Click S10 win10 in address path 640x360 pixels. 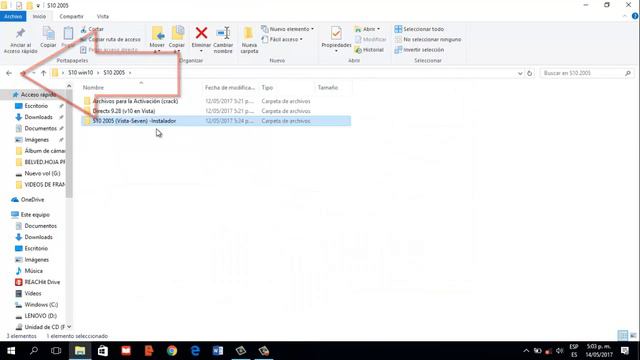coord(80,73)
